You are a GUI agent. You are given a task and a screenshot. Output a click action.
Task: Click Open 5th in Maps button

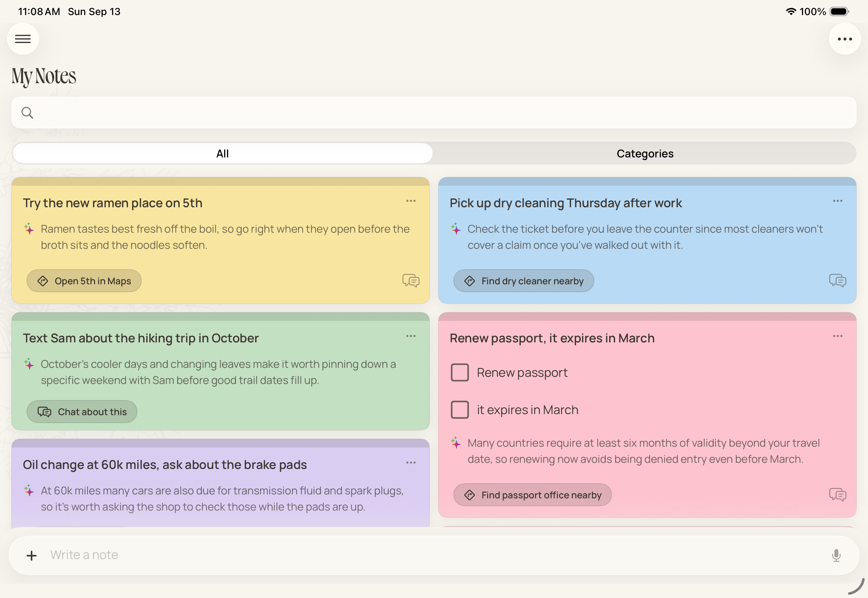(84, 281)
